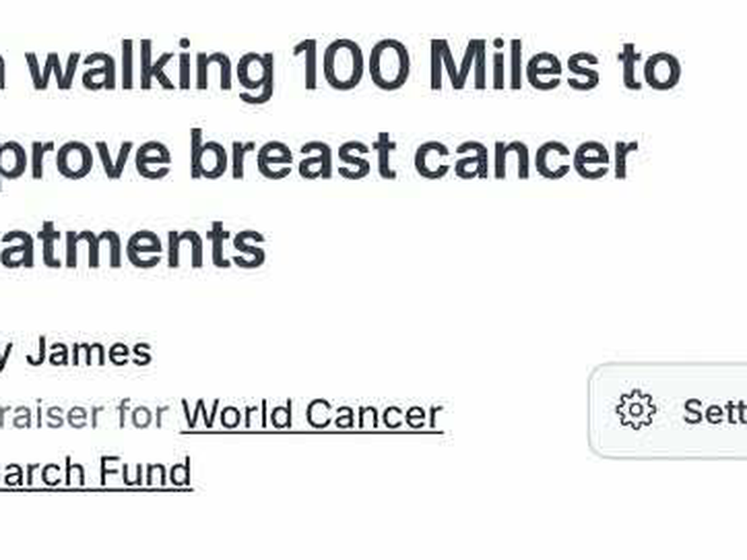Click the underlined word 'Fund'

click(145, 472)
